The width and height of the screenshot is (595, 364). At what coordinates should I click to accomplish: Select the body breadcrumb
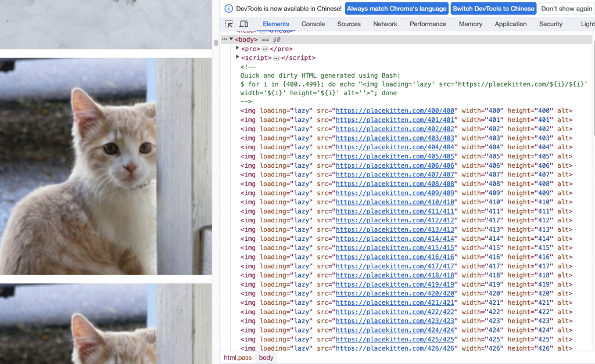coord(266,358)
